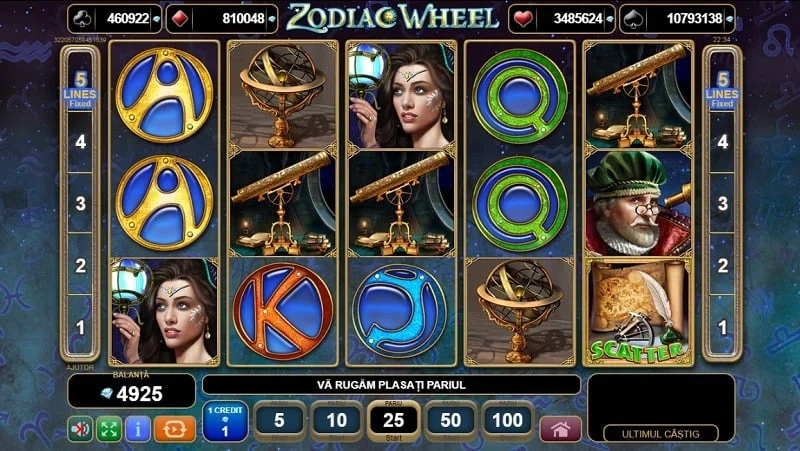800x451 pixels.
Task: Click the diamonds jackpot counter
Action: tap(222, 19)
